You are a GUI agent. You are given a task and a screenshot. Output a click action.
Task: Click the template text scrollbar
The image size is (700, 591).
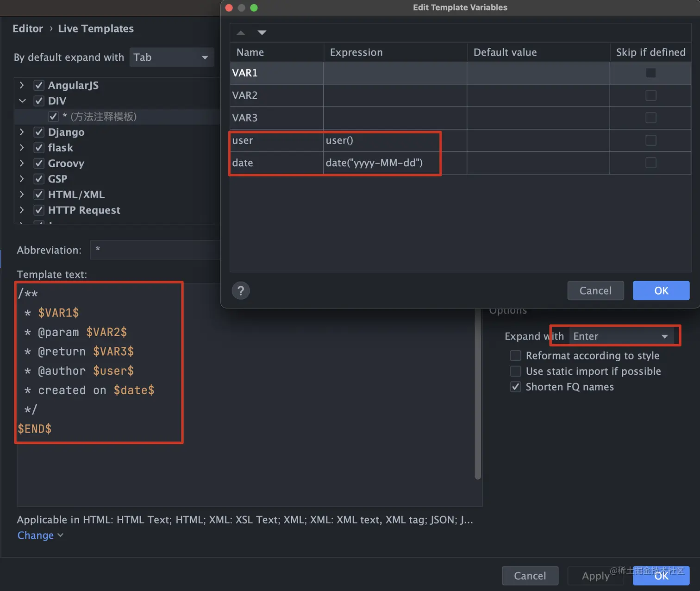(478, 394)
